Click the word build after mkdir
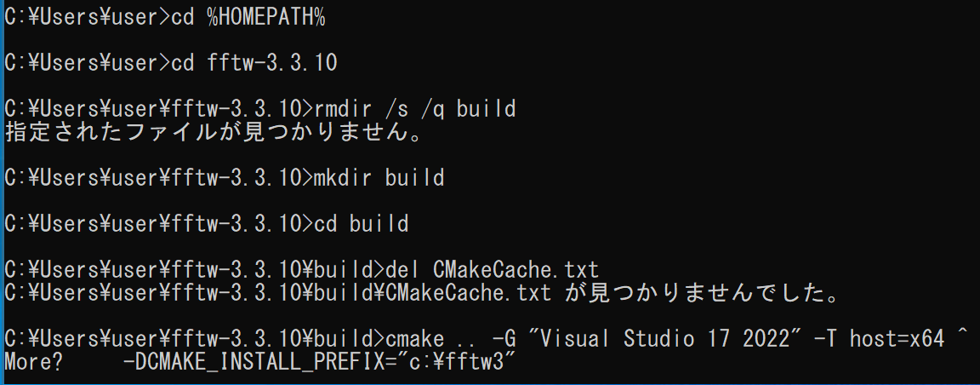This screenshot has height=385, width=980. click(x=413, y=178)
